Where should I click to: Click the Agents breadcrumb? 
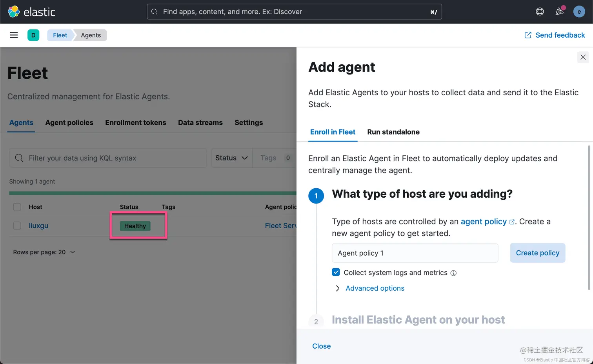pyautogui.click(x=91, y=35)
